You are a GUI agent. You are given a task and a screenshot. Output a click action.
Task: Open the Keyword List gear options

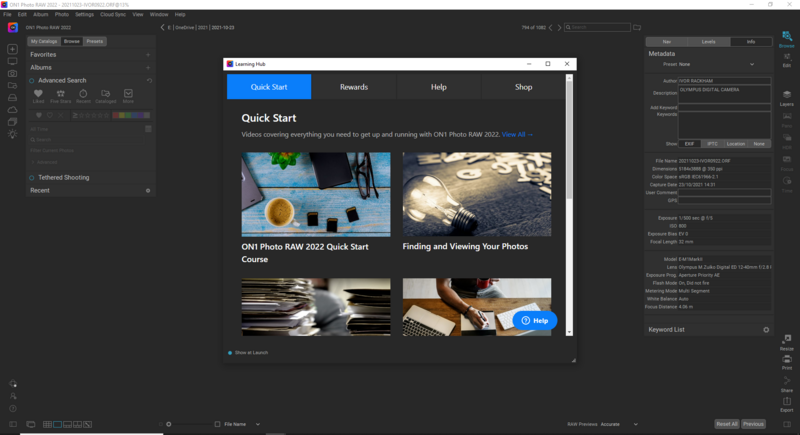point(766,330)
